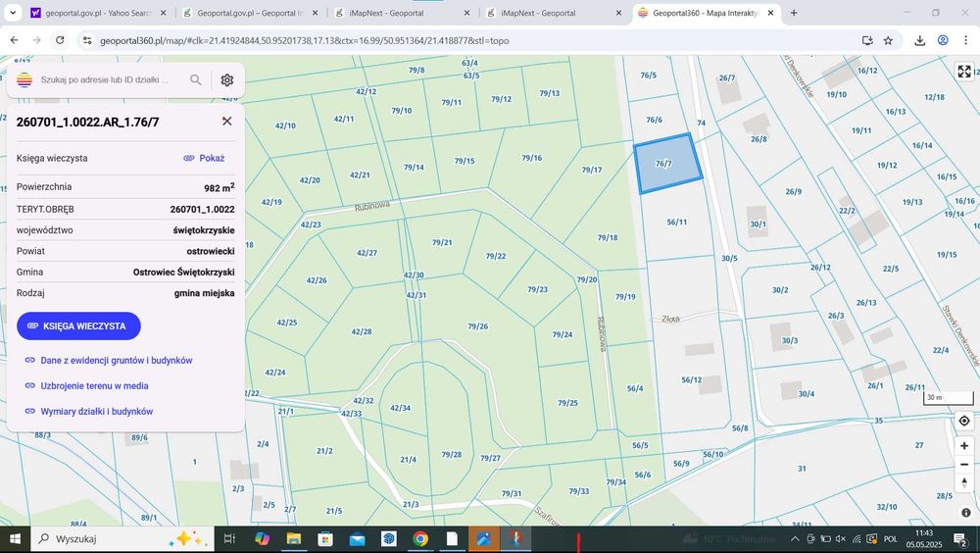Zoom out the map with minus

[x=964, y=464]
